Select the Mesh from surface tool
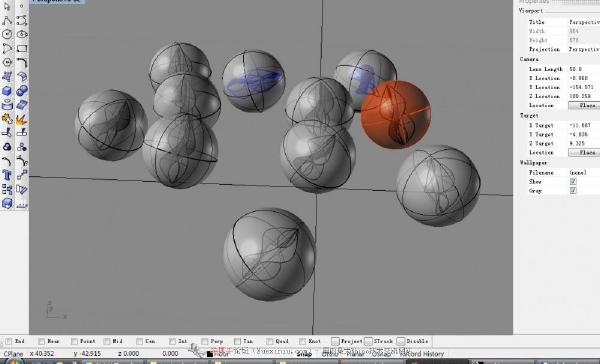This screenshot has height=364, width=600. [22, 104]
